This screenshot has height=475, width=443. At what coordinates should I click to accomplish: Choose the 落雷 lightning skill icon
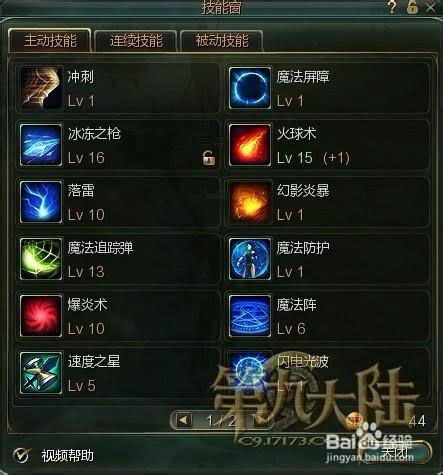(x=41, y=202)
